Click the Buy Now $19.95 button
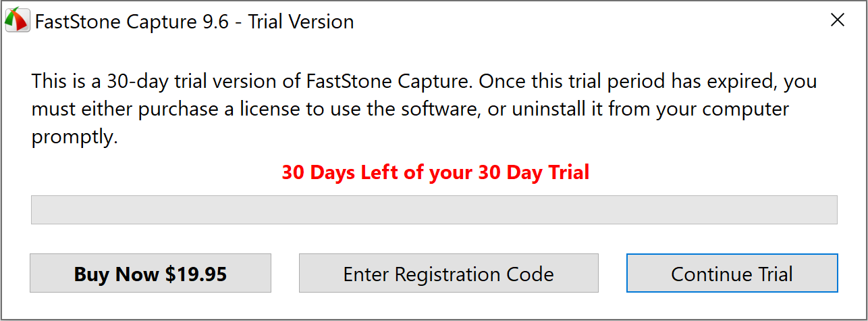 151,274
